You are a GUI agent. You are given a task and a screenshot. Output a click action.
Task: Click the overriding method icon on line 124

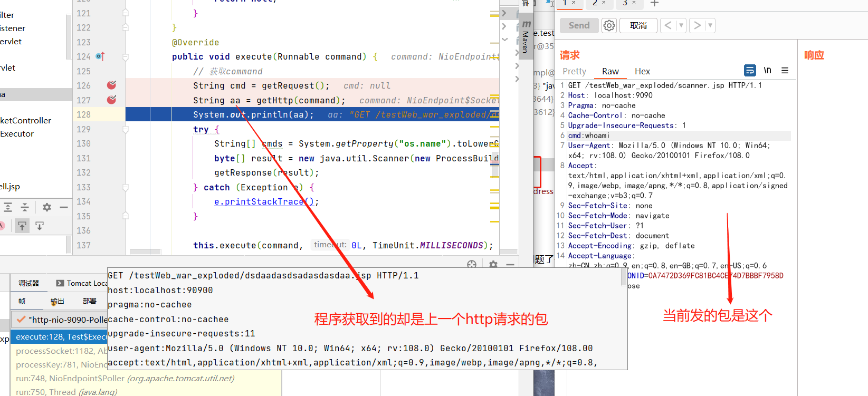pos(100,56)
